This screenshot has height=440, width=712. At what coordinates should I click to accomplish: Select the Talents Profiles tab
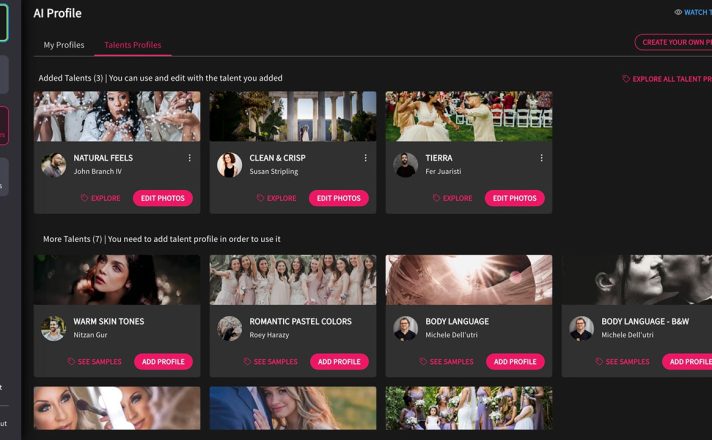[x=133, y=45]
